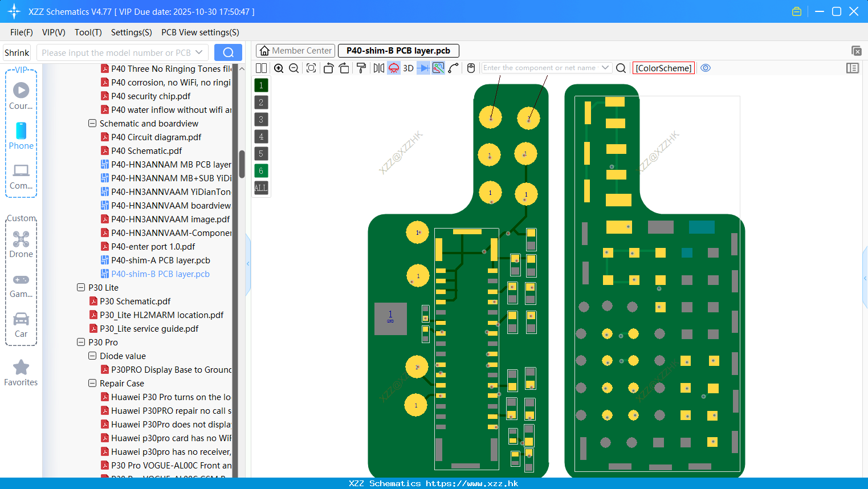Collapse the Schematic and boardview folder
This screenshot has width=868, height=489.
coord(92,123)
